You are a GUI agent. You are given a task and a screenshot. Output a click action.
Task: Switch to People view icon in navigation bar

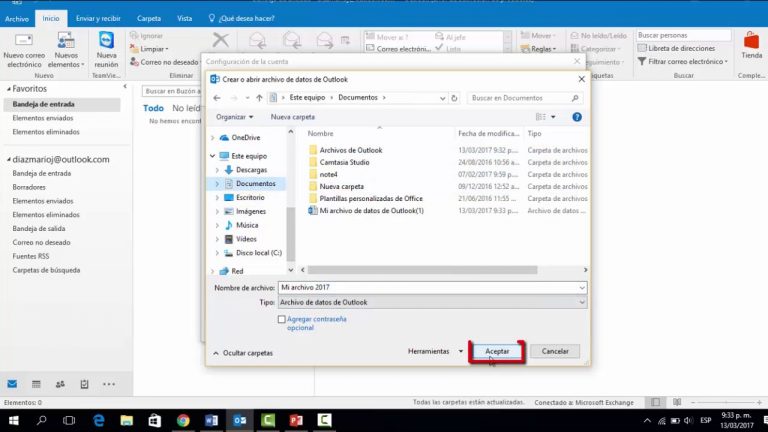(x=60, y=384)
